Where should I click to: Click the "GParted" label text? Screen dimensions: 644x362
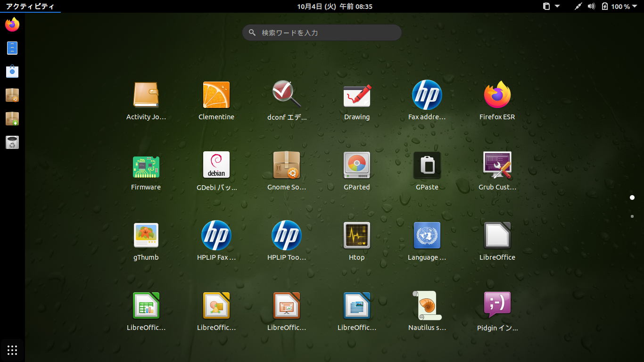(357, 187)
